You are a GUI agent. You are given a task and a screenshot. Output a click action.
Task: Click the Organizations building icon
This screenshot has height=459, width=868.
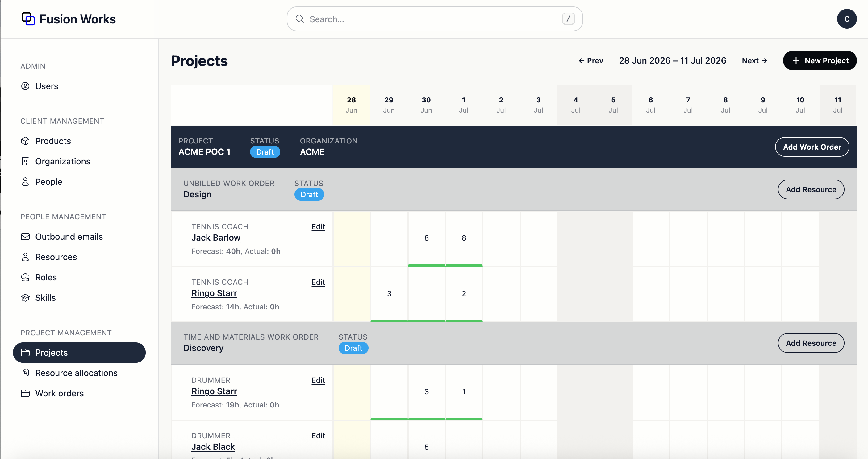click(25, 161)
